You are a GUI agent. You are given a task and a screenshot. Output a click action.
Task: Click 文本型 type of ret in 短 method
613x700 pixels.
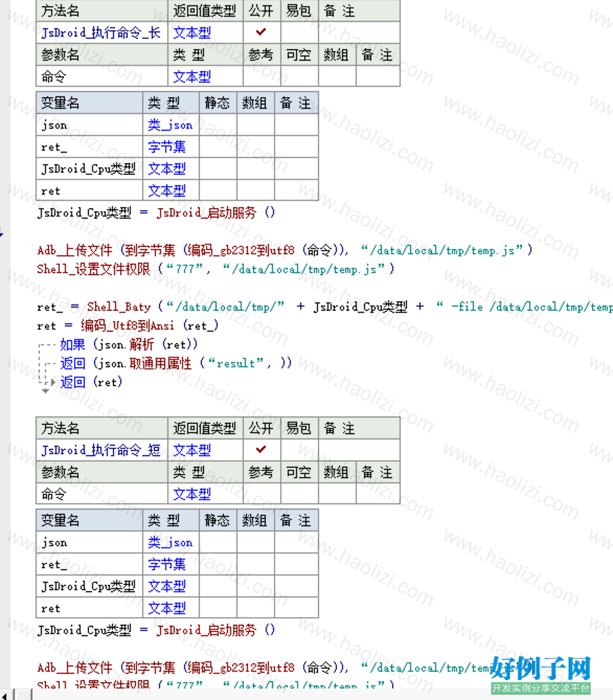click(x=167, y=608)
